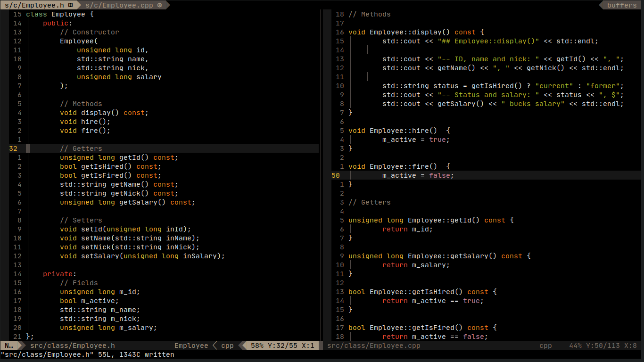The width and height of the screenshot is (644, 362).
Task: Click the H filetype icon on Employee.h tab
Action: click(x=71, y=5)
